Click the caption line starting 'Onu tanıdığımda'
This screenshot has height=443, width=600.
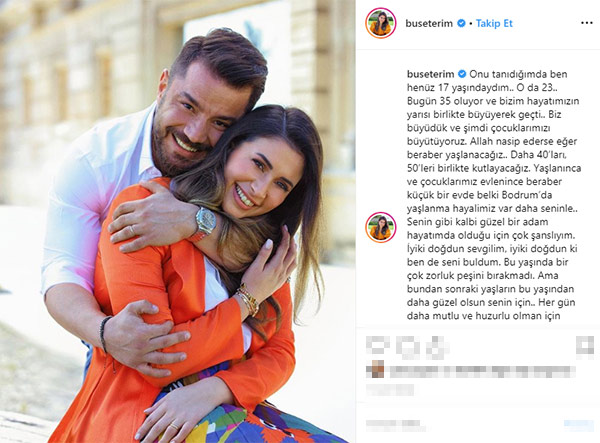pos(518,74)
